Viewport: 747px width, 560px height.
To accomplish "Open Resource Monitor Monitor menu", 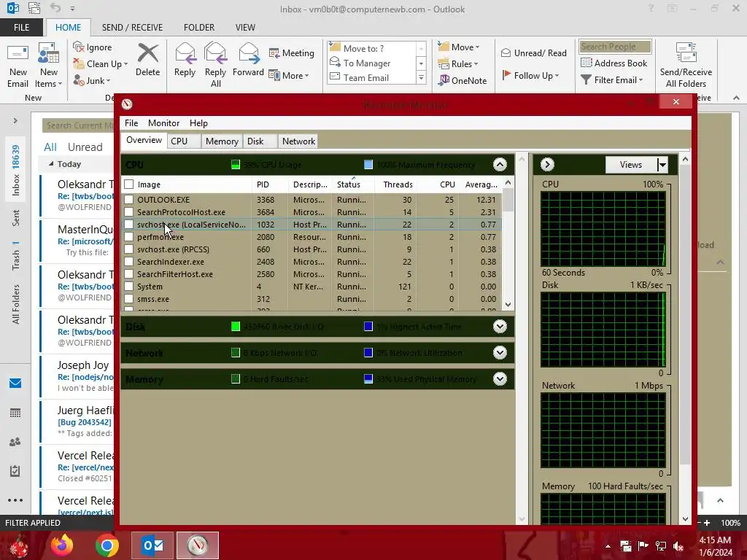I will (x=163, y=122).
